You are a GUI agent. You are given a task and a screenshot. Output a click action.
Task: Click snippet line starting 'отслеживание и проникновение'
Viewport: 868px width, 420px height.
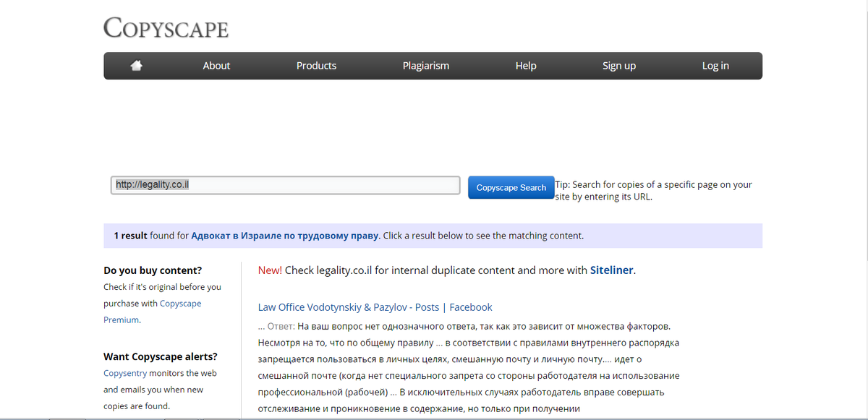[420, 409]
